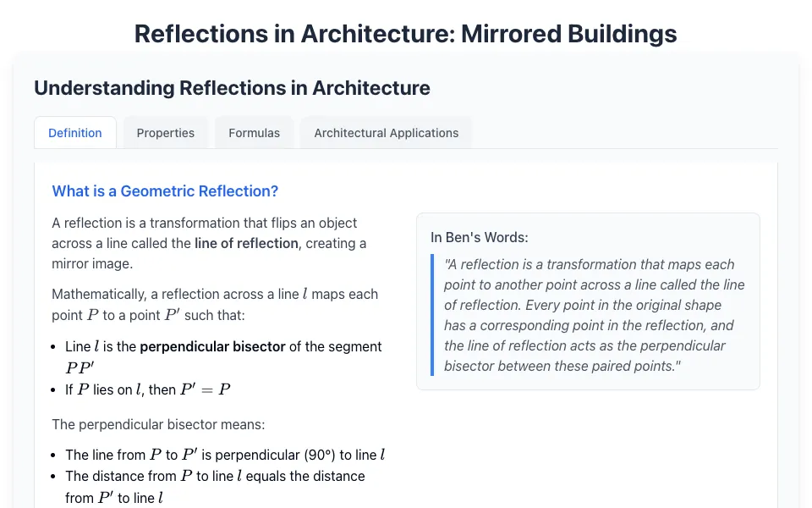Click the What is a Geometric Reflection heading

pyautogui.click(x=165, y=190)
